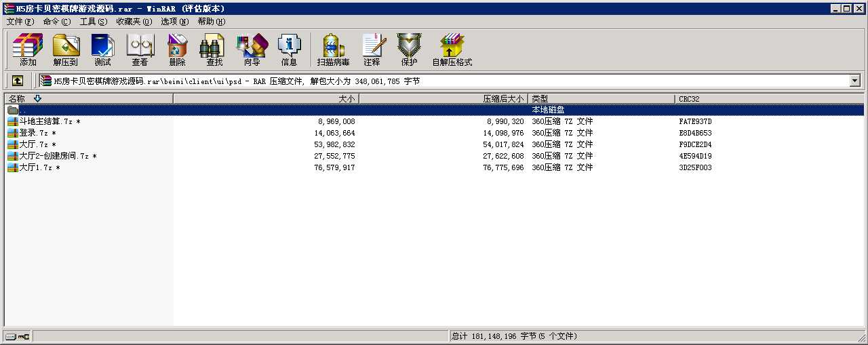Open the 工具(S) menu
The image size is (868, 345).
[94, 22]
